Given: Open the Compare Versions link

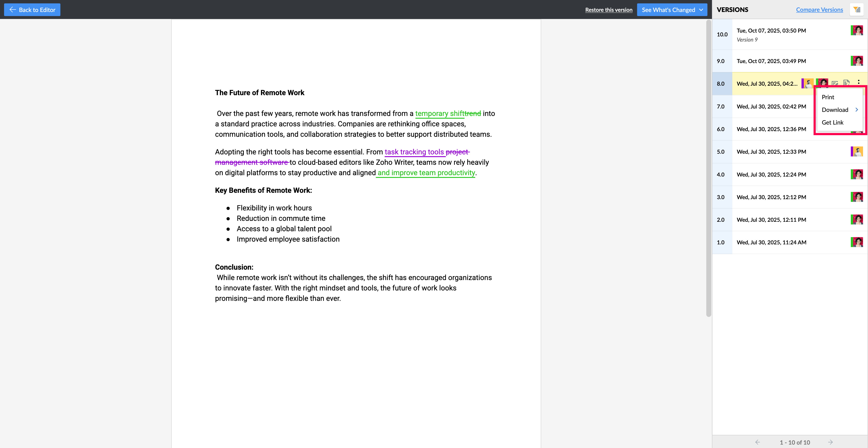Looking at the screenshot, I should click(819, 10).
